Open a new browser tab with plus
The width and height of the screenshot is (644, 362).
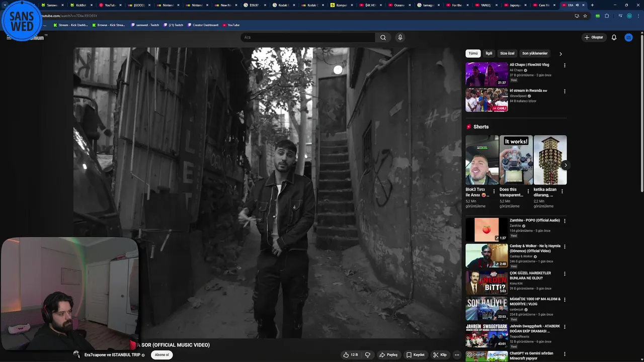[x=592, y=5]
